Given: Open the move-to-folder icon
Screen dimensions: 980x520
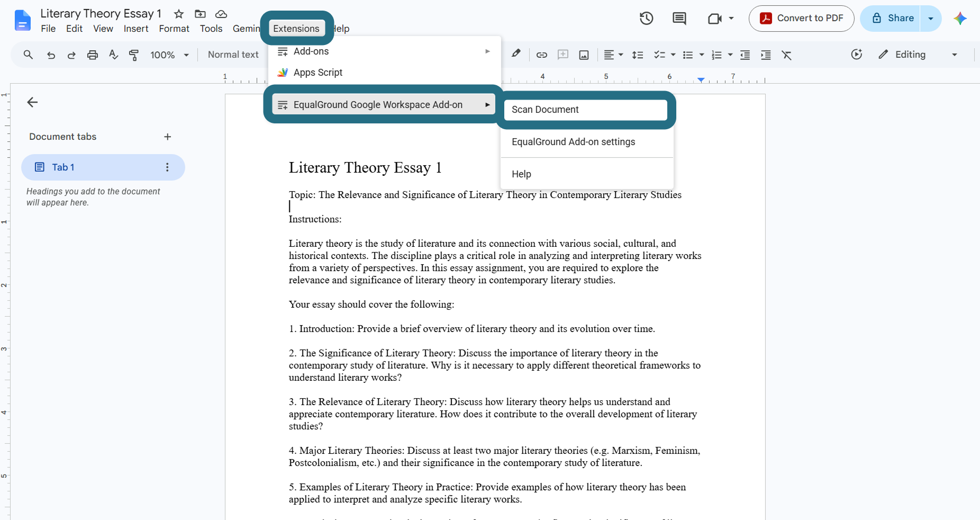Looking at the screenshot, I should [x=200, y=14].
